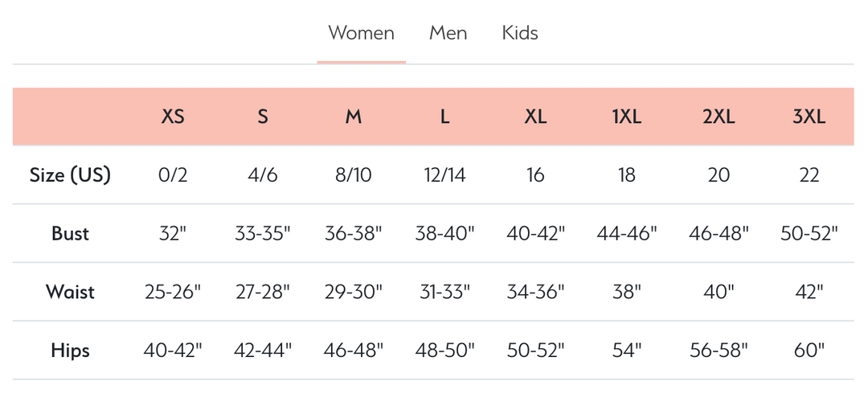Click the Bust row label
Image resolution: width=868 pixels, height=418 pixels.
click(70, 234)
